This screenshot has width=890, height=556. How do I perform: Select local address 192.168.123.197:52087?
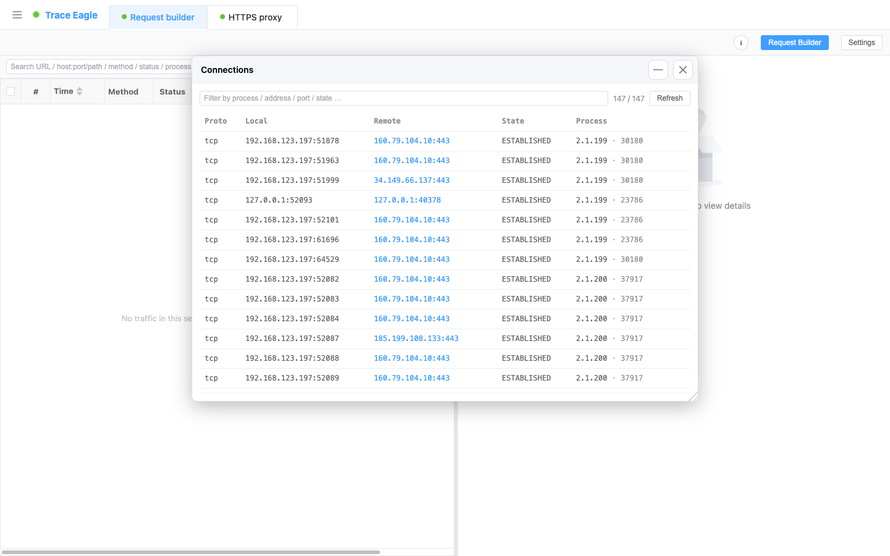(292, 339)
